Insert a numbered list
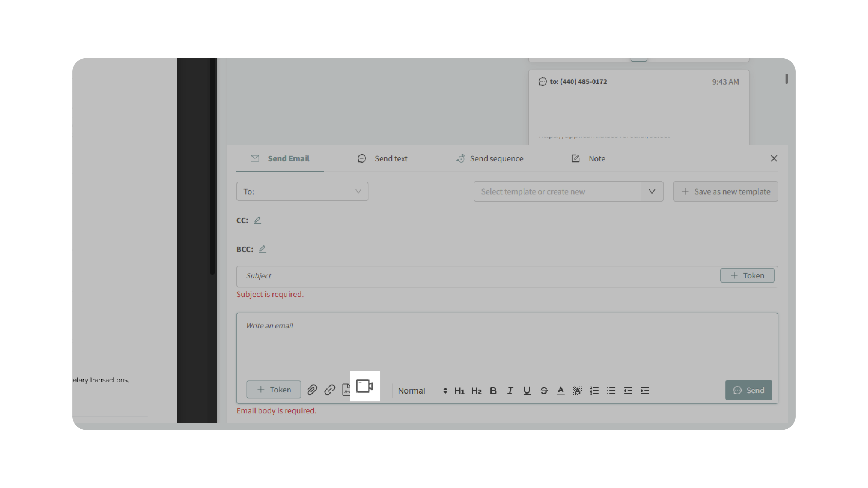 click(x=594, y=391)
